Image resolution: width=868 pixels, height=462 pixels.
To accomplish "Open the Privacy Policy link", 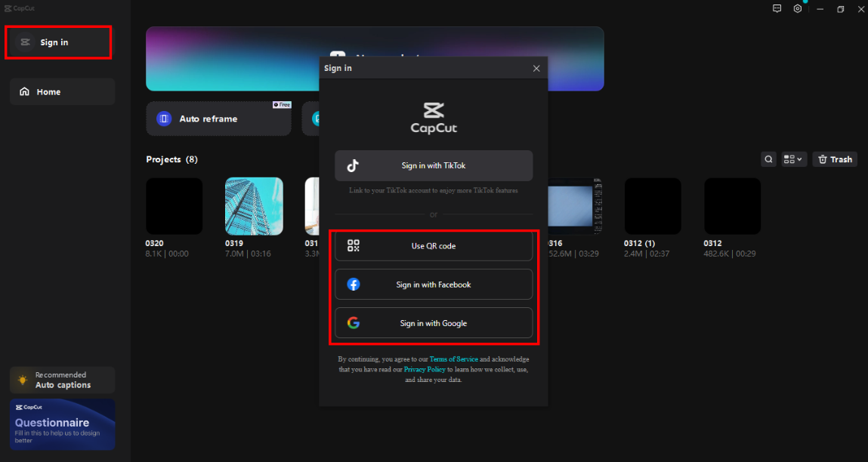I will tap(425, 369).
